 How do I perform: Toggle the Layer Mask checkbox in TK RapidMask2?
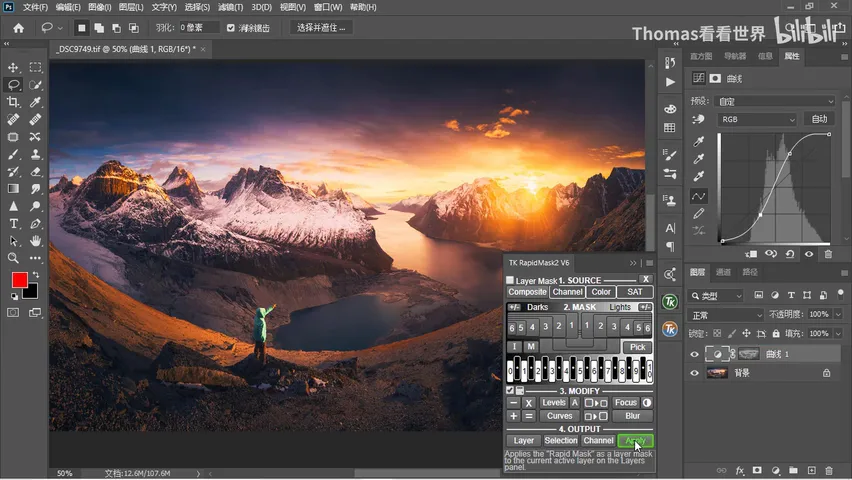[510, 280]
